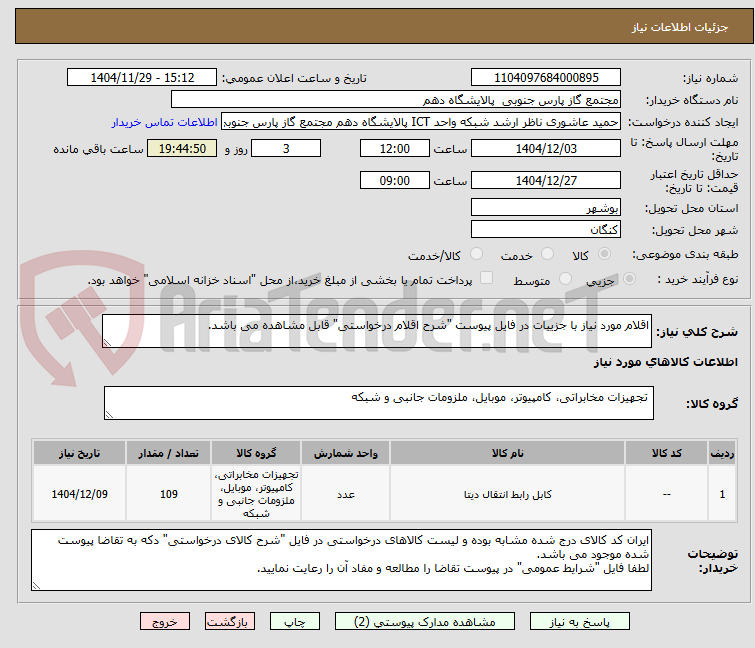Viewport: 755px width, 648px height.
Task: Click the row number cell 1
Action: click(x=722, y=494)
